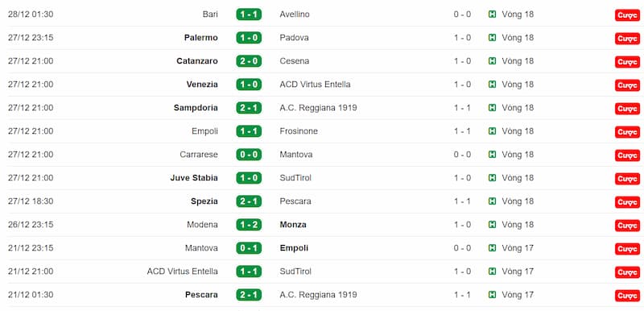Select H icon in Modena vs Monza row
The image size is (644, 311).
(x=492, y=225)
